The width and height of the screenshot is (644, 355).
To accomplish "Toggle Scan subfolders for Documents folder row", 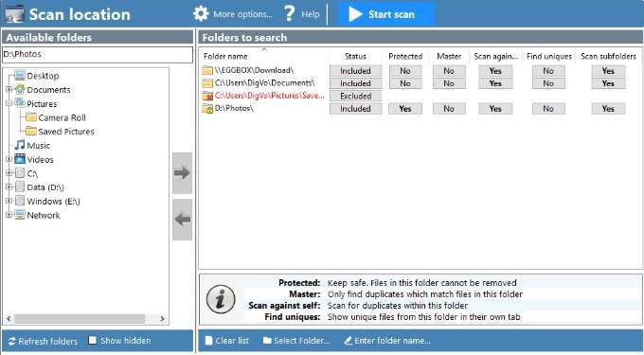I will (608, 83).
